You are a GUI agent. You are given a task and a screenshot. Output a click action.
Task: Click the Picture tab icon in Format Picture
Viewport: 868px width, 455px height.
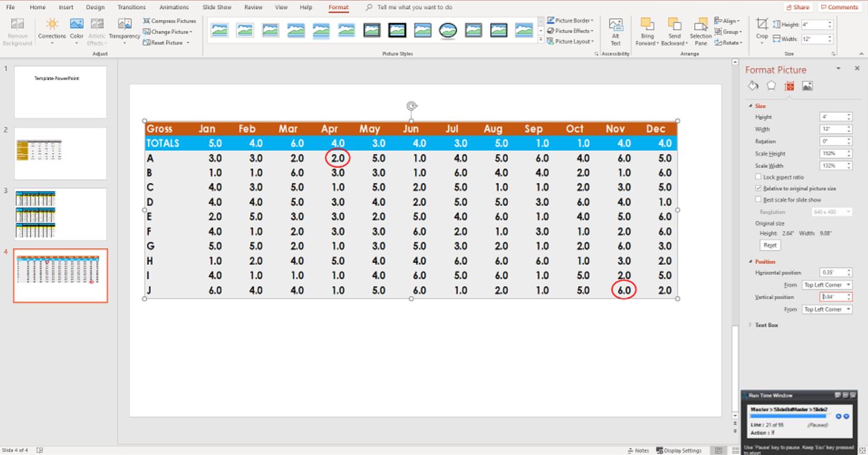pos(807,86)
